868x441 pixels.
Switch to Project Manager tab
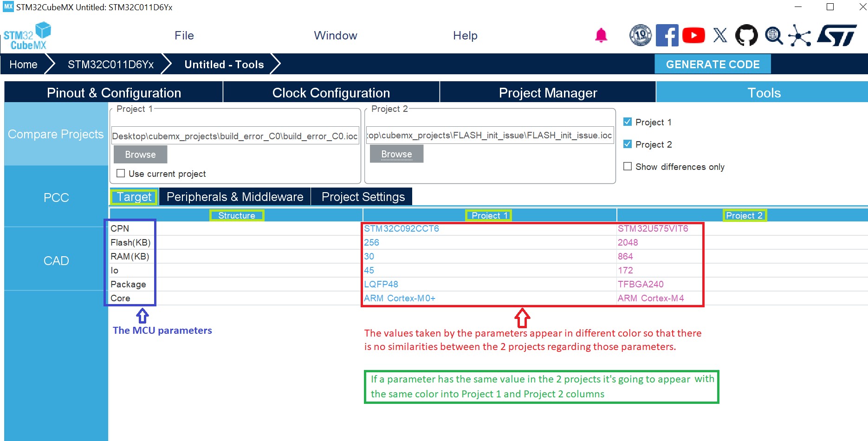pyautogui.click(x=548, y=92)
